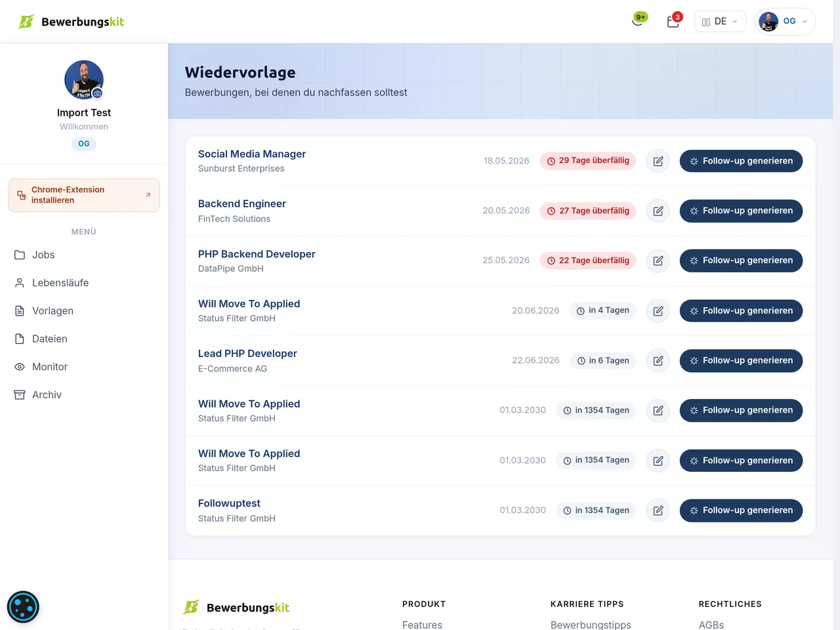
Task: Generate follow-up for Lead PHP Developer
Action: tap(741, 360)
